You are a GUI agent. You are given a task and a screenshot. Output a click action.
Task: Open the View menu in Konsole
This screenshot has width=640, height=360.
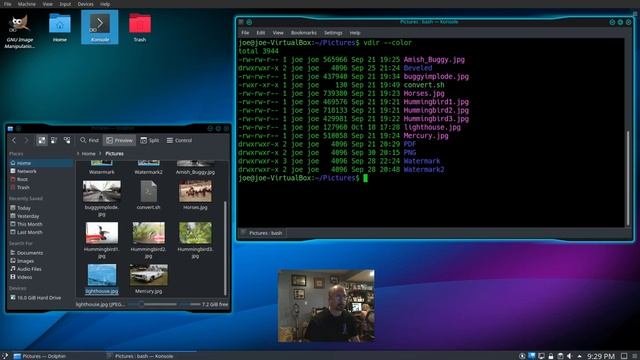click(x=278, y=33)
